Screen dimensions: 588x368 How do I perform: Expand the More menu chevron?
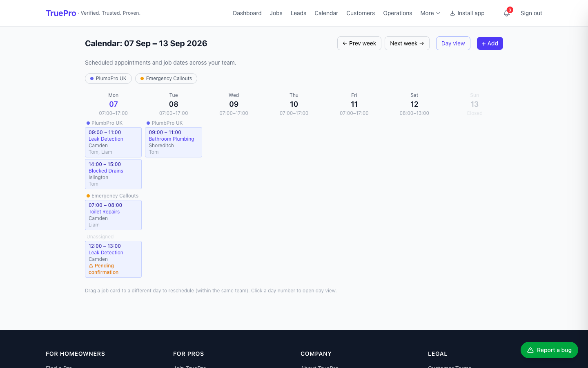tap(438, 13)
